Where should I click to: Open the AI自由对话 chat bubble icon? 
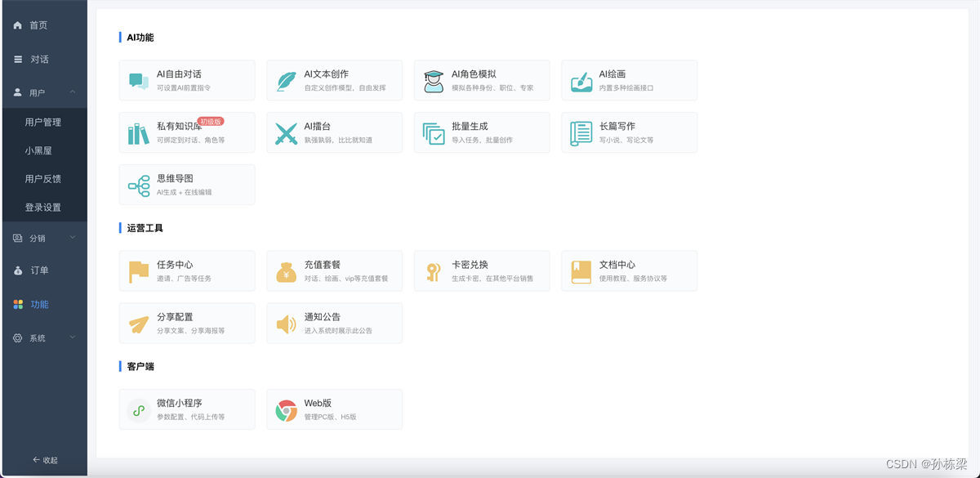(139, 81)
